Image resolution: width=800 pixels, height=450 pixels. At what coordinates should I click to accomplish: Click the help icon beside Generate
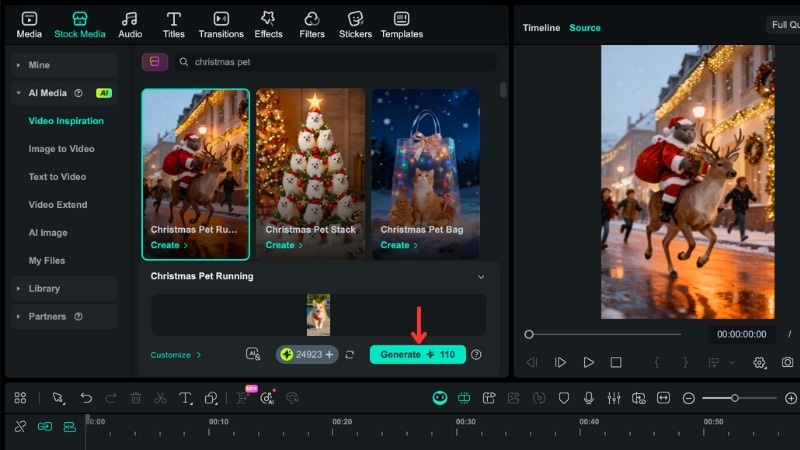pos(476,354)
